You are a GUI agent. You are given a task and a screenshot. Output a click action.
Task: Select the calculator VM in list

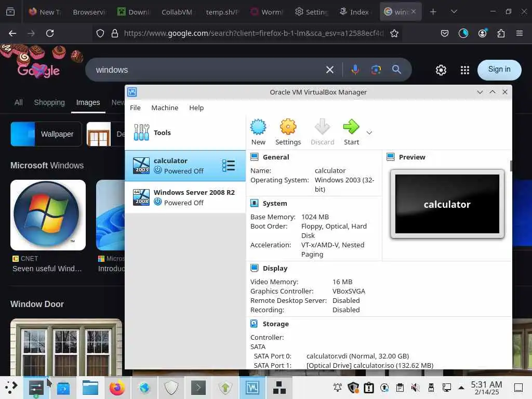click(185, 166)
